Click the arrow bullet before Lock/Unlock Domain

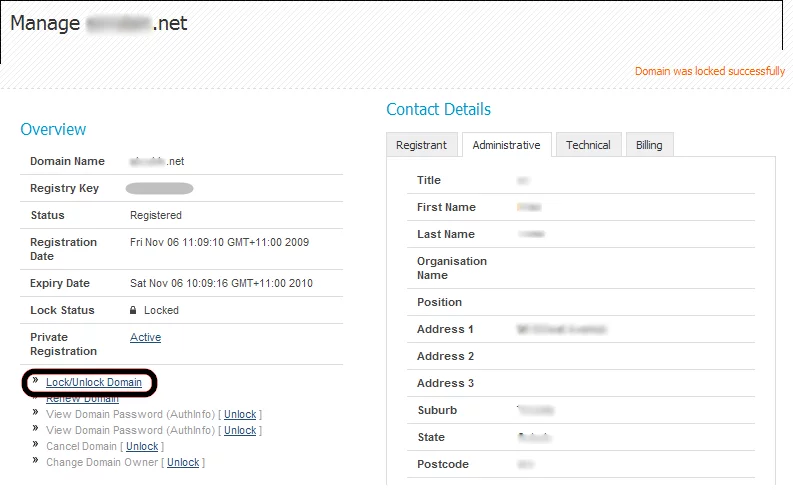[x=36, y=381]
